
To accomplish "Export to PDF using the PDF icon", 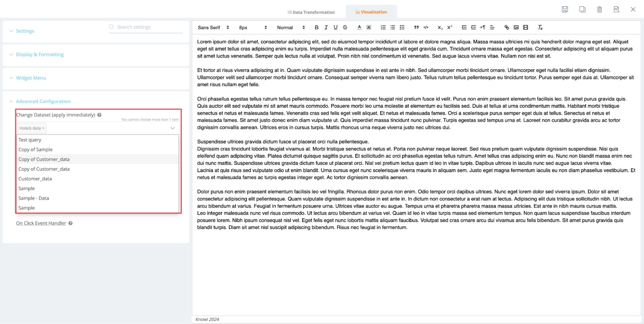I will pyautogui.click(x=616, y=9).
